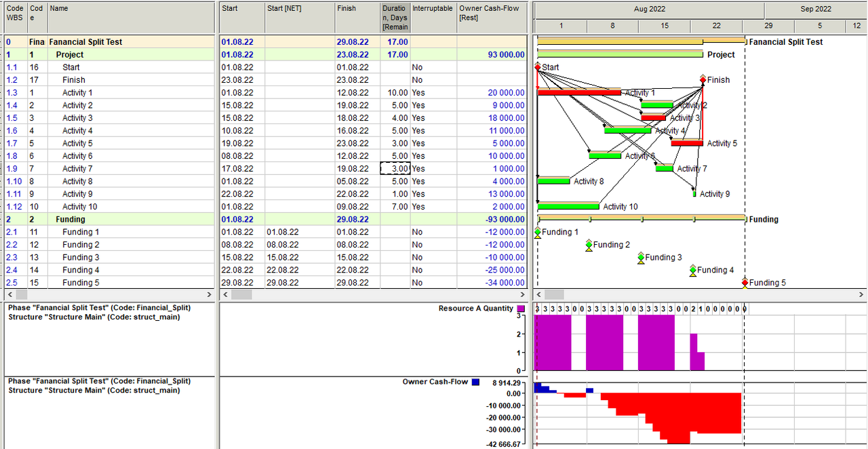Click the Funding 3 milestone diamond

pos(641,257)
